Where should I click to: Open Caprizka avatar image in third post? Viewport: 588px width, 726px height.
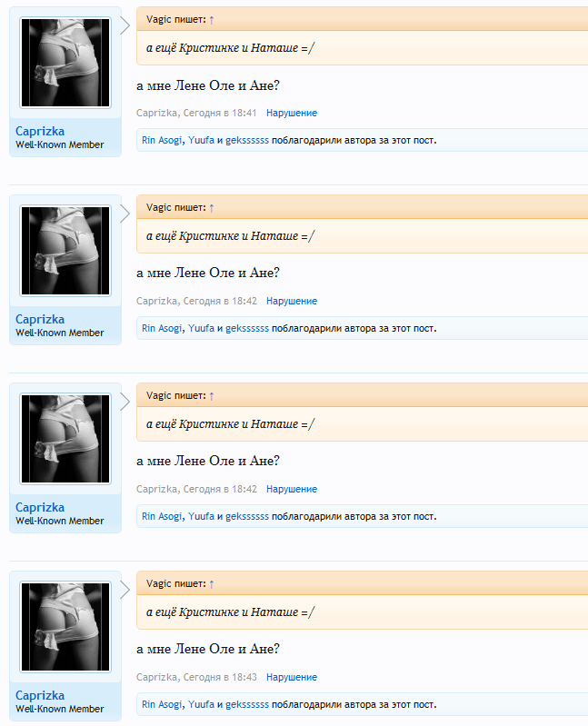click(65, 439)
